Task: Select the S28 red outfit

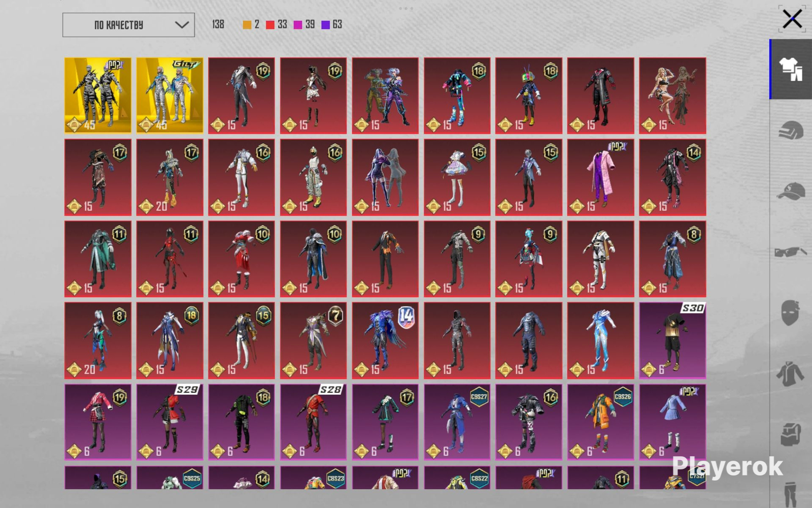Action: 313,422
